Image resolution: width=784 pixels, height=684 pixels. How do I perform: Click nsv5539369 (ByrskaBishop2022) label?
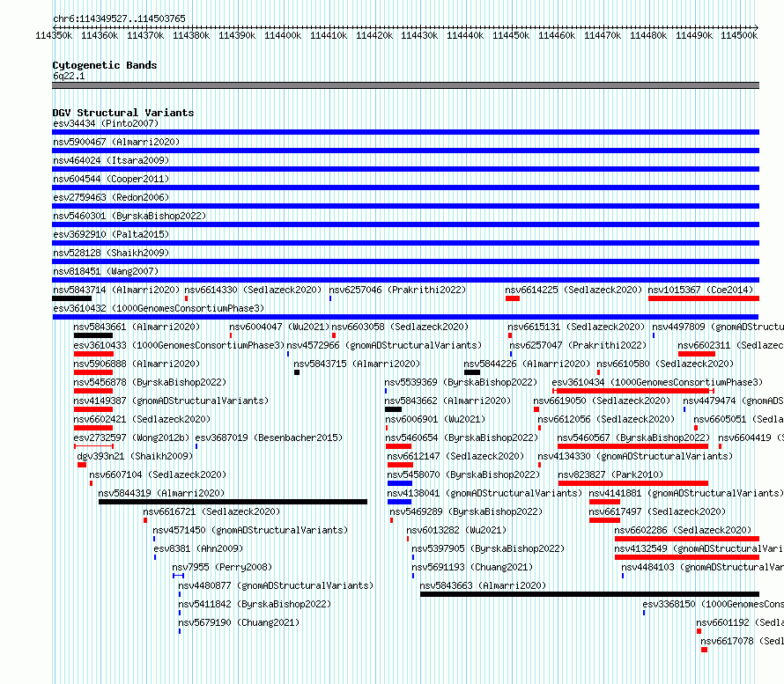[x=461, y=382]
